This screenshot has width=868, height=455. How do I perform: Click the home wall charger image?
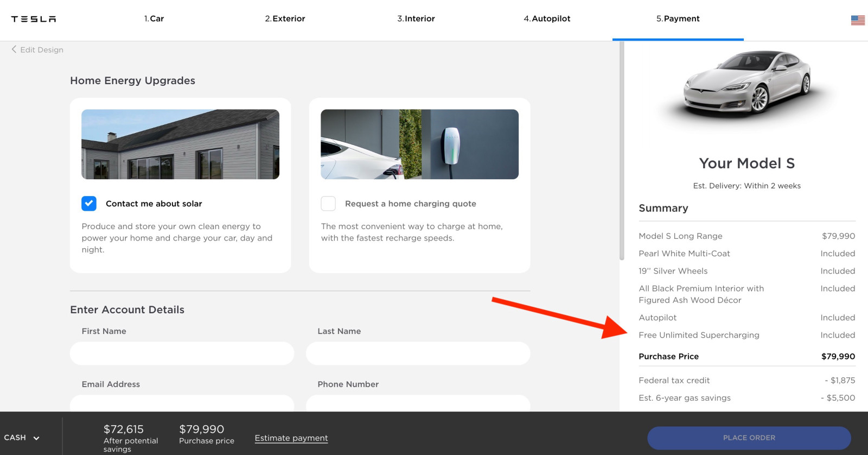coord(419,144)
